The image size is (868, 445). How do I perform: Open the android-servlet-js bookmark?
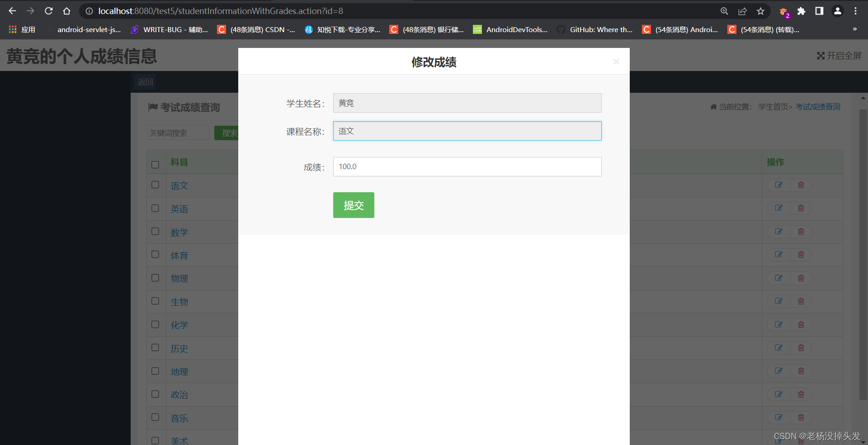tap(83, 29)
